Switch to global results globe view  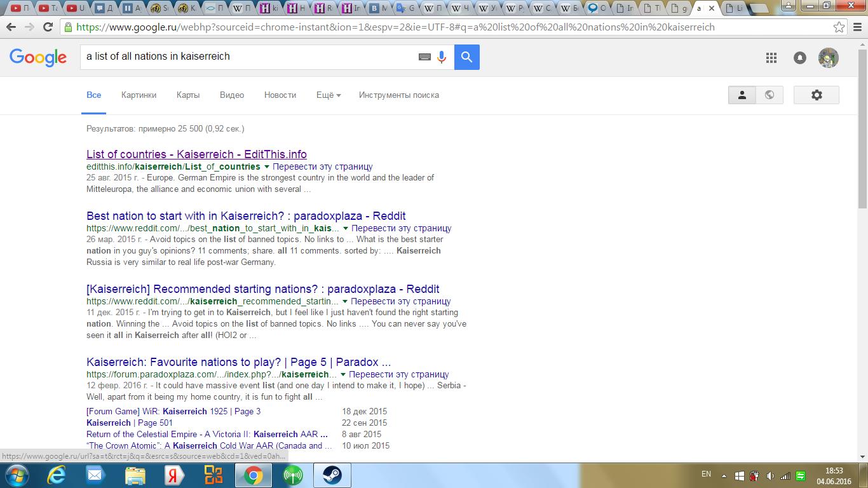pos(770,95)
